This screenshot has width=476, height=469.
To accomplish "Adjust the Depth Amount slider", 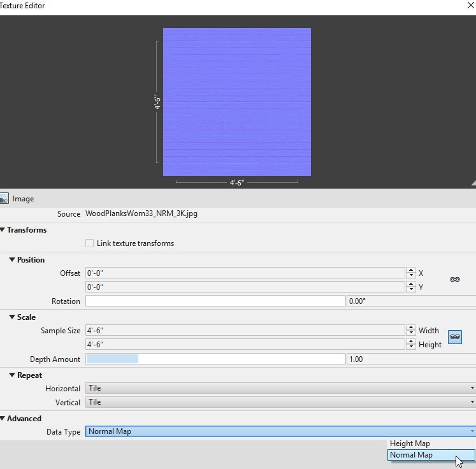I will pyautogui.click(x=215, y=359).
